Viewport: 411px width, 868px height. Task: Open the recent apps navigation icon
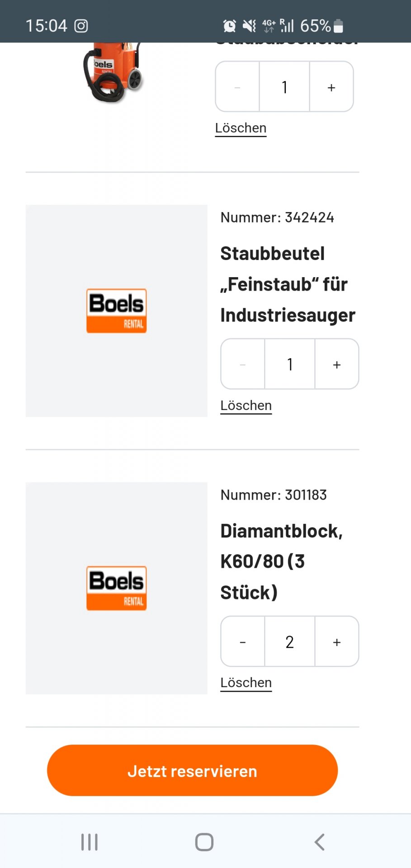(90, 842)
